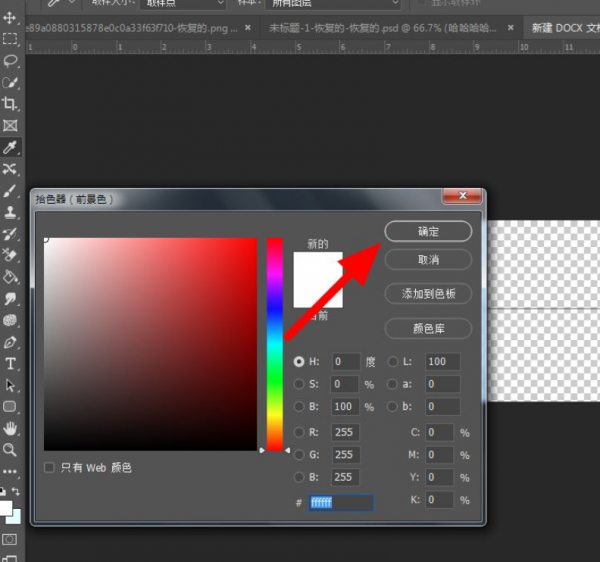Viewport: 600px width, 562px height.
Task: Select the G green radio button
Action: (299, 455)
